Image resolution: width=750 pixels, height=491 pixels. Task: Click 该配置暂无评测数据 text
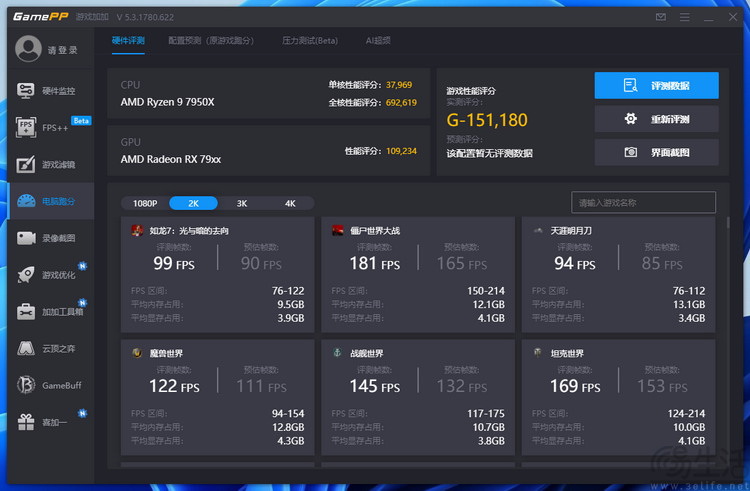click(489, 153)
